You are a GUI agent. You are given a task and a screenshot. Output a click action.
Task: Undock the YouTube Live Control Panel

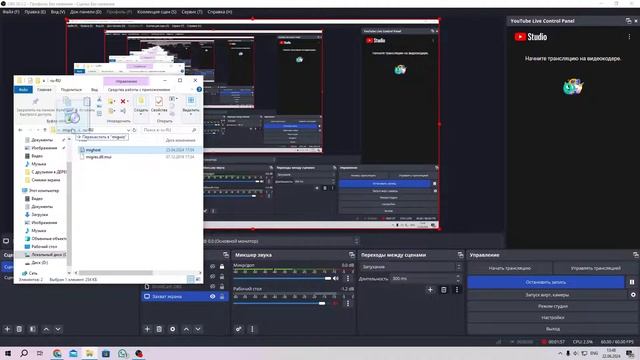pyautogui.click(x=628, y=21)
